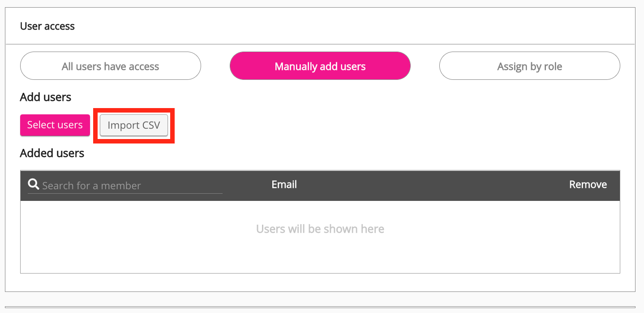Click the divider line under the User access title

[x=320, y=44]
